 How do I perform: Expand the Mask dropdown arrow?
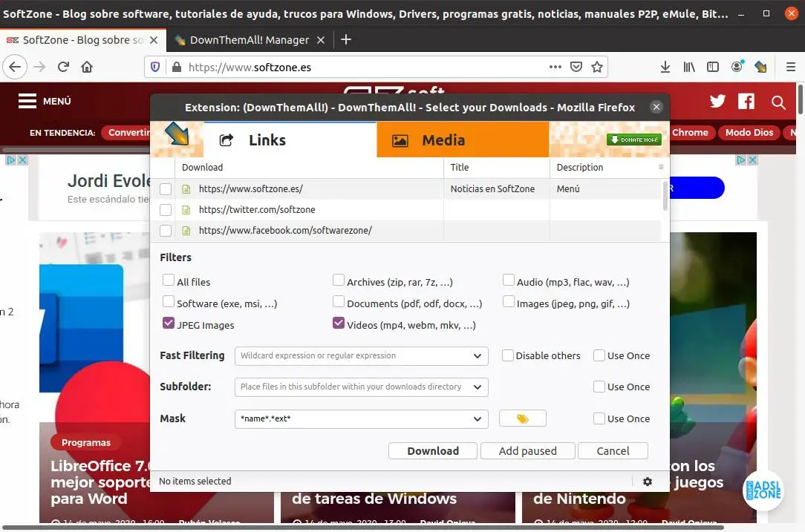(x=478, y=419)
